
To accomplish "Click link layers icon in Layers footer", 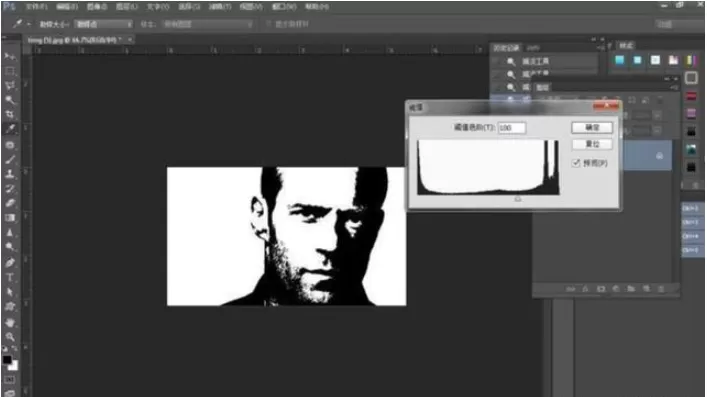I will 571,289.
